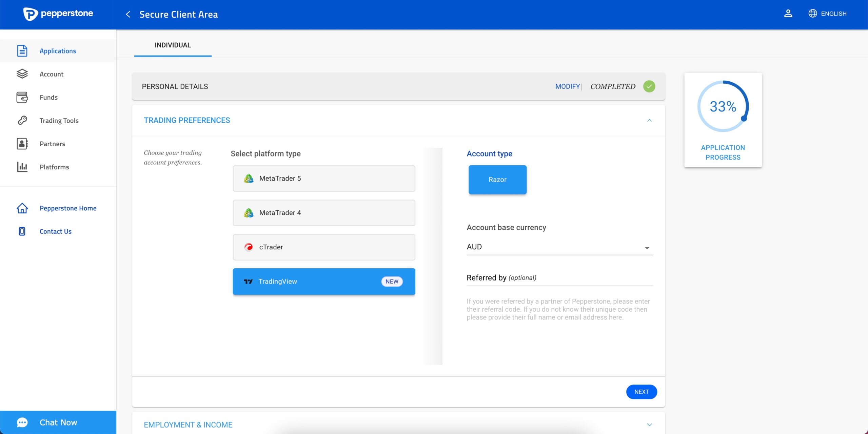Select MetaTrader 5 platform option
Viewport: 868px width, 434px height.
coord(324,178)
